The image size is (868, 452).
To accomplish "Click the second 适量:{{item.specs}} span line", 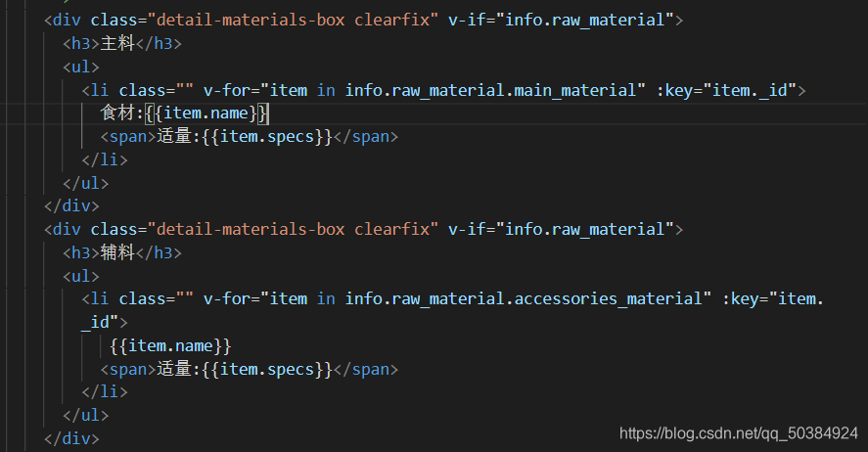I will click(x=249, y=369).
